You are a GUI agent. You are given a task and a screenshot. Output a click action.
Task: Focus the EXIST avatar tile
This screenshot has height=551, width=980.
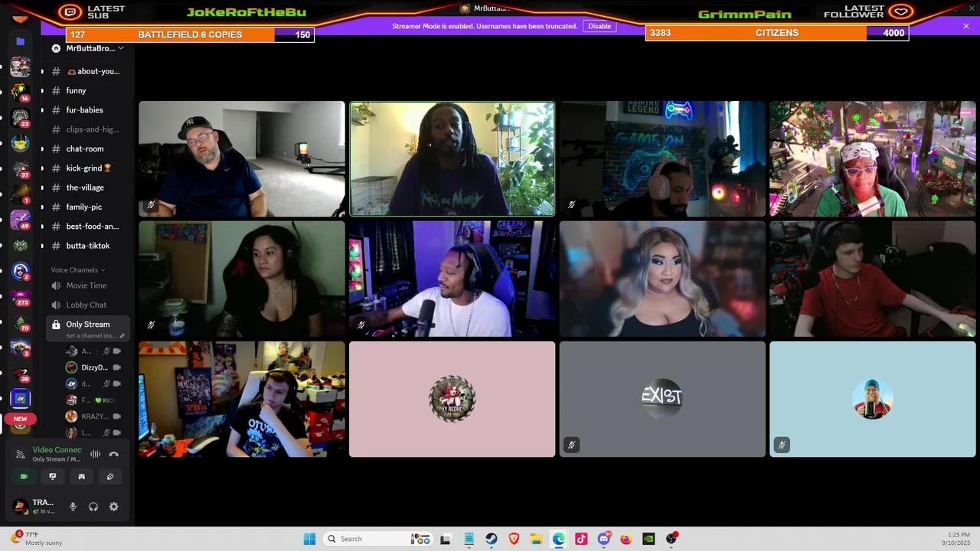(662, 399)
